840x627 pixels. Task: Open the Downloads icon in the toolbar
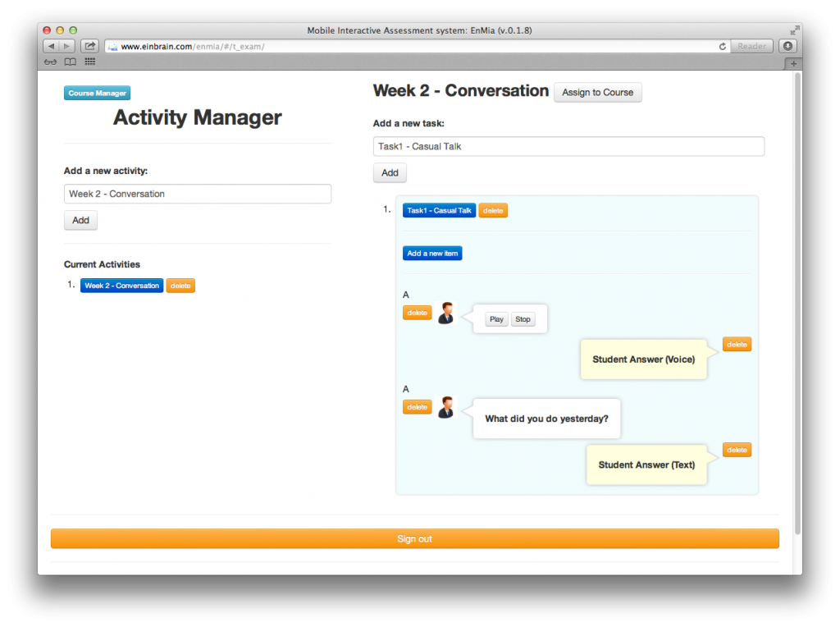[787, 47]
